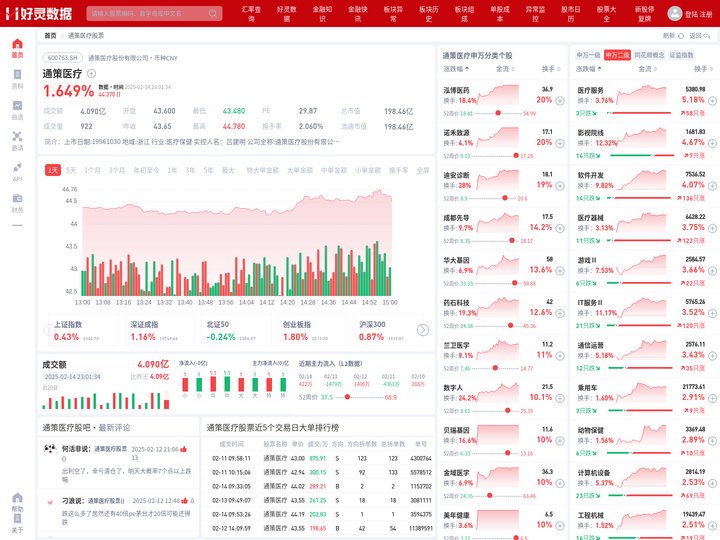Viewport: 720px width, 540px height.
Task: Add 迪安诊断 using its plus icon
Action: 560,186
